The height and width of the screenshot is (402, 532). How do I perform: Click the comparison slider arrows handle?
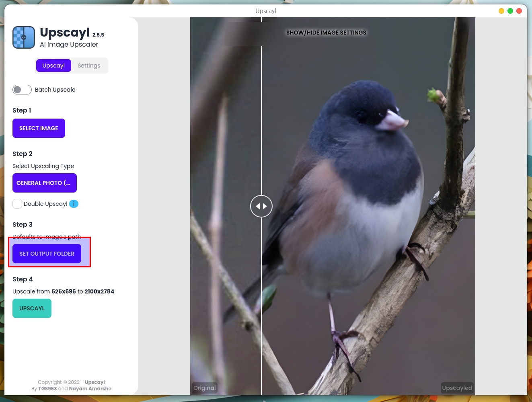(261, 206)
